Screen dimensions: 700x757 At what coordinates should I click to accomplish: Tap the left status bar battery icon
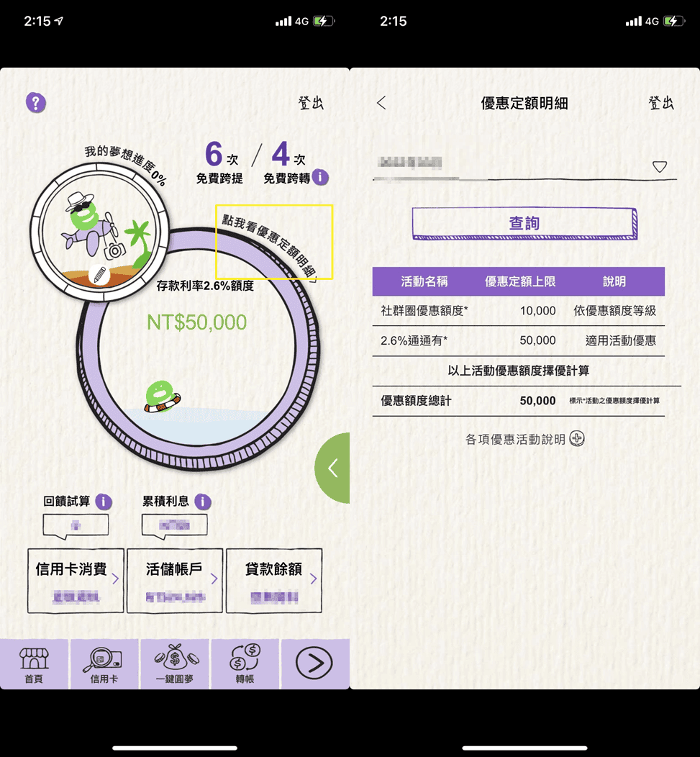tap(324, 21)
